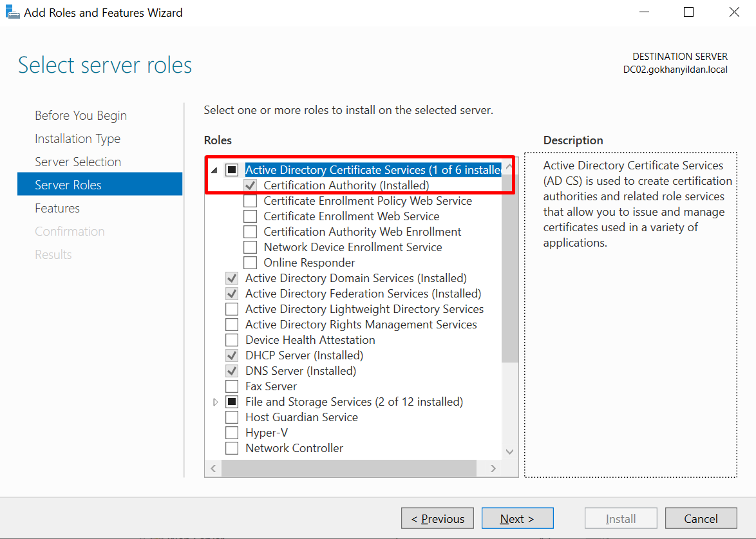Click roles list scroll-up arrow
The image size is (756, 539).
click(509, 166)
